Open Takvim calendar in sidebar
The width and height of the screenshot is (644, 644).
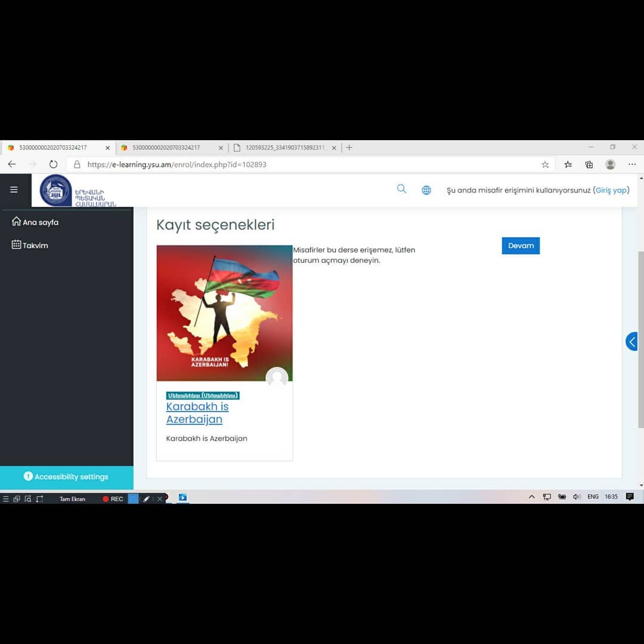(30, 245)
